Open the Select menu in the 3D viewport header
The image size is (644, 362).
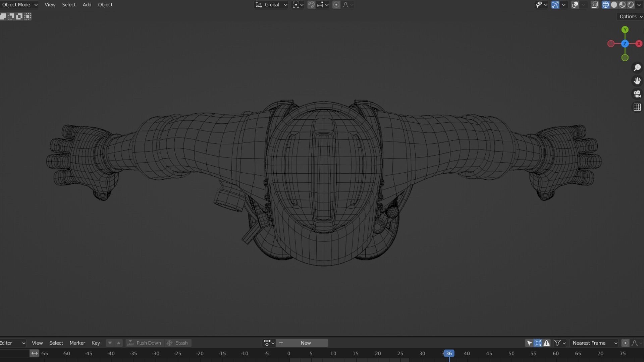coord(69,5)
